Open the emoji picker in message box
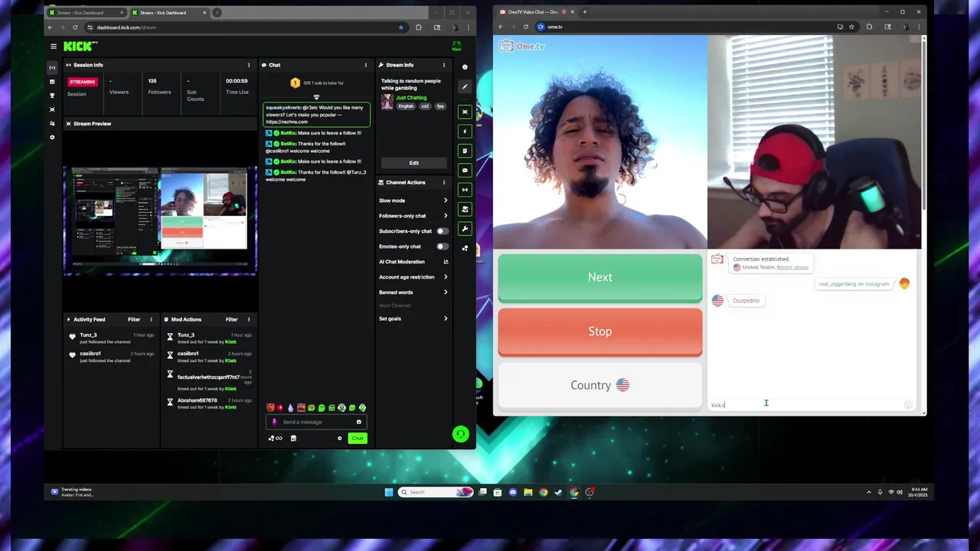This screenshot has height=551, width=980. click(x=358, y=422)
